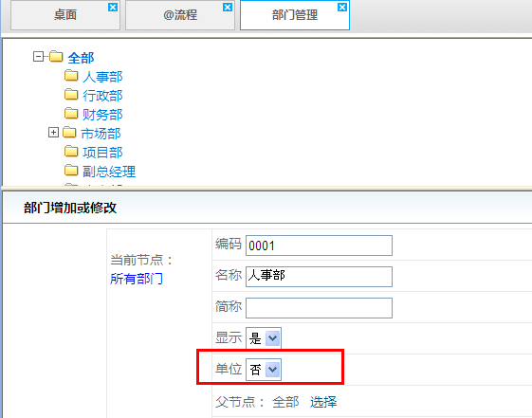
Task: Open the 单位 dropdown
Action: (x=264, y=369)
